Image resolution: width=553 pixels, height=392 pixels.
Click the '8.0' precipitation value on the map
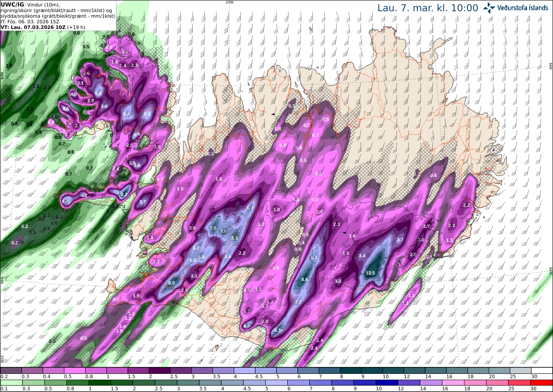click(x=172, y=283)
